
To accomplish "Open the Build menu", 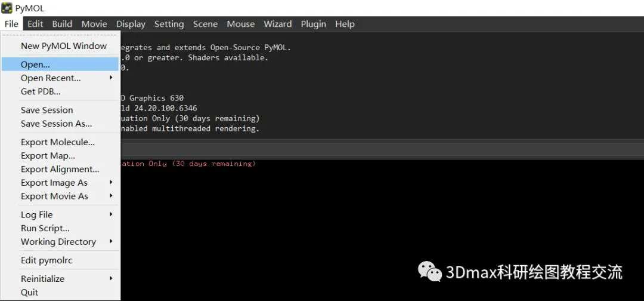I will click(x=62, y=24).
